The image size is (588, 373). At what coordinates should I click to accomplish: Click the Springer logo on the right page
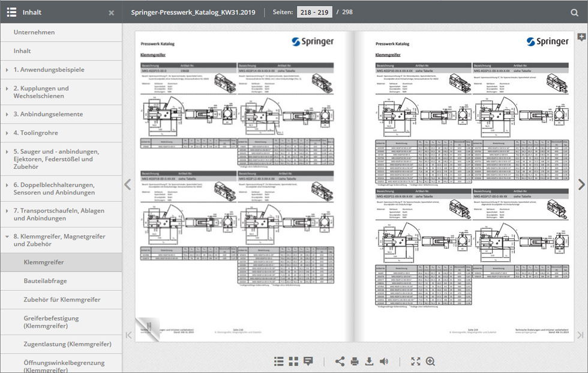[547, 41]
